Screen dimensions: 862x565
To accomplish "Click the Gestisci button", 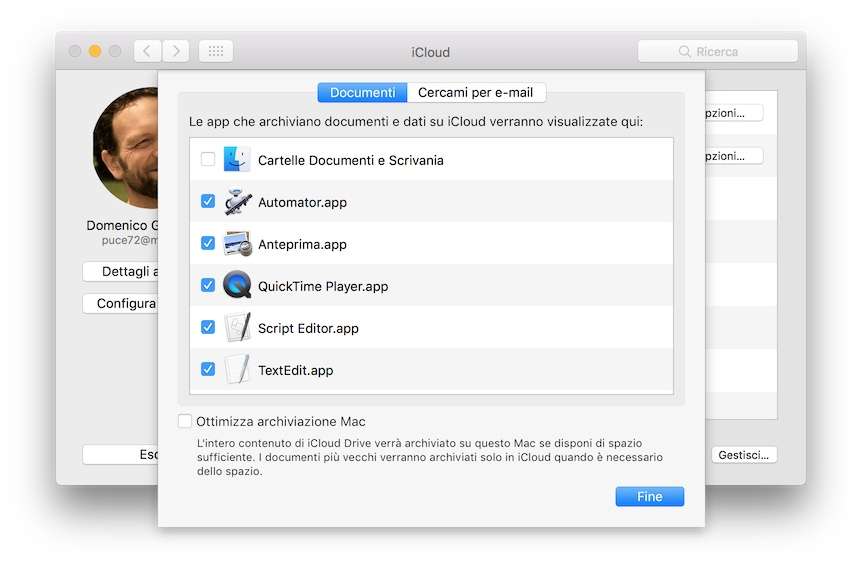I will tap(744, 455).
